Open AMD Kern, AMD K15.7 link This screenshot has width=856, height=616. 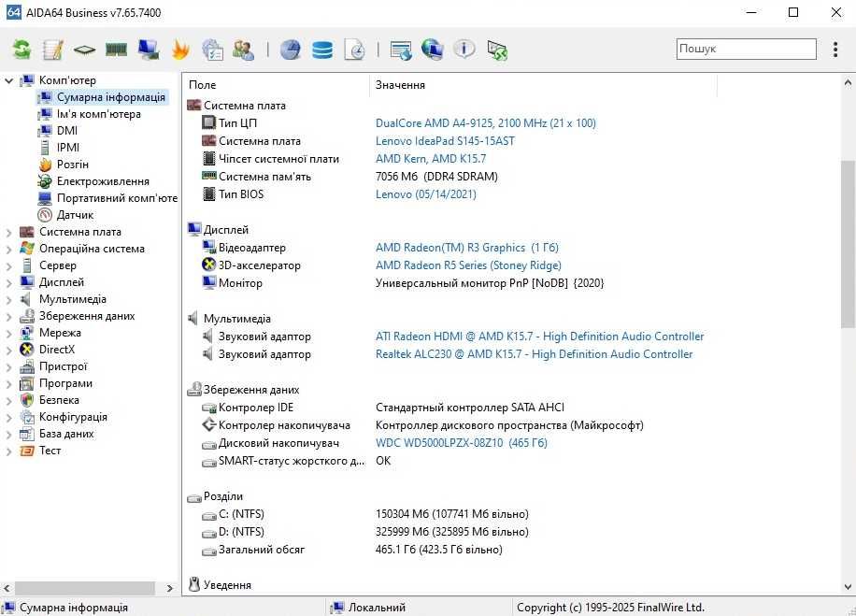pos(430,159)
